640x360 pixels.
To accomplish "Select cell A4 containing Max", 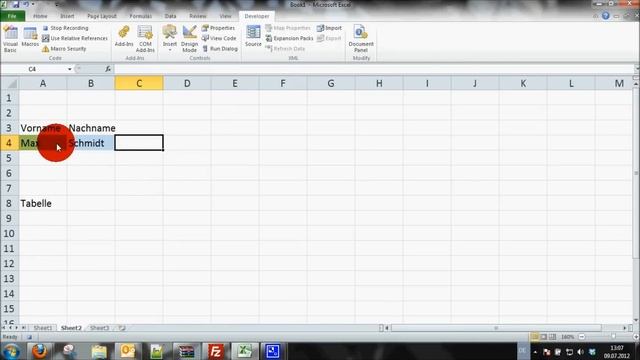I will 43,143.
